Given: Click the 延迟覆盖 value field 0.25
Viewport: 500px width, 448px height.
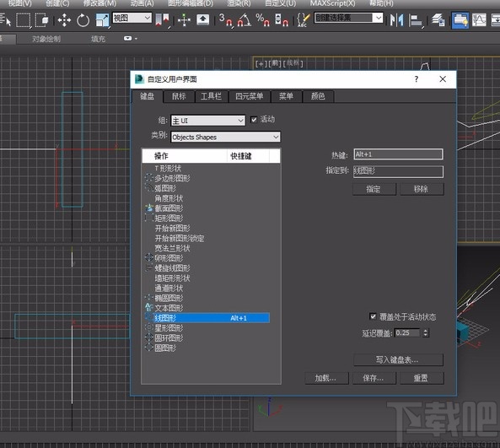Looking at the screenshot, I should (407, 332).
